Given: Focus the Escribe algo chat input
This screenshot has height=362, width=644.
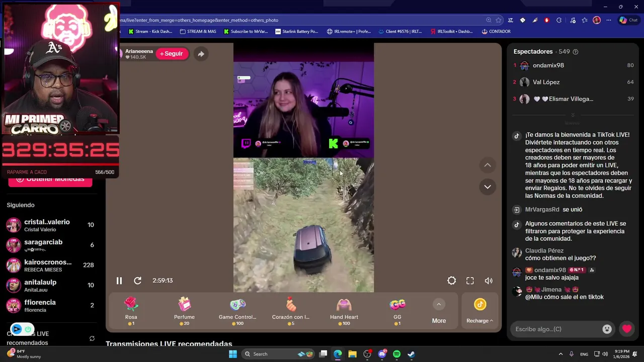Looking at the screenshot, I should pos(556,329).
